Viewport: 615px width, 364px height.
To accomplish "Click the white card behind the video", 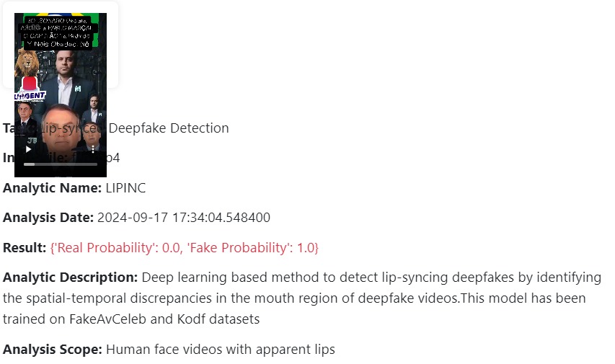I will [61, 45].
